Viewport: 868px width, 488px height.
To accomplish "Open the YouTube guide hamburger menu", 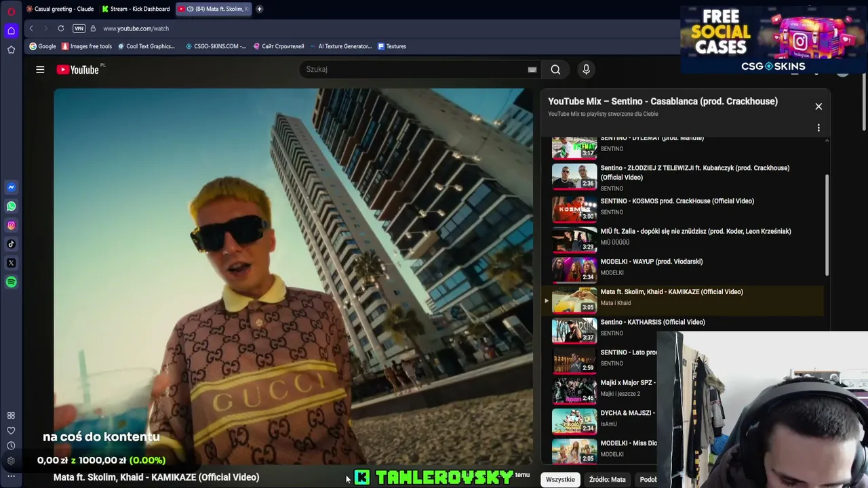I will (x=40, y=69).
